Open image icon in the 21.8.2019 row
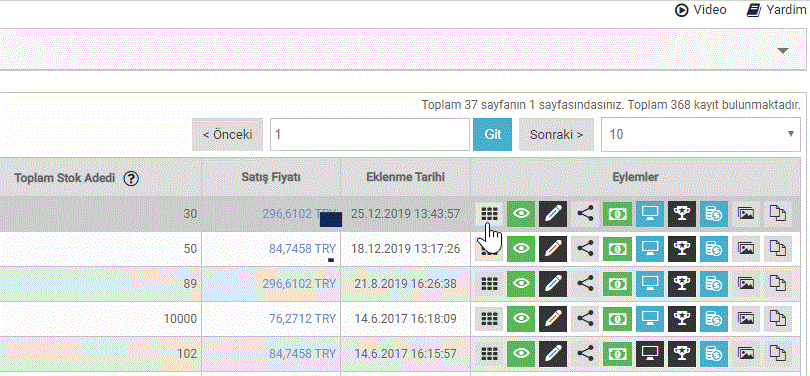810x376 pixels. 746,284
